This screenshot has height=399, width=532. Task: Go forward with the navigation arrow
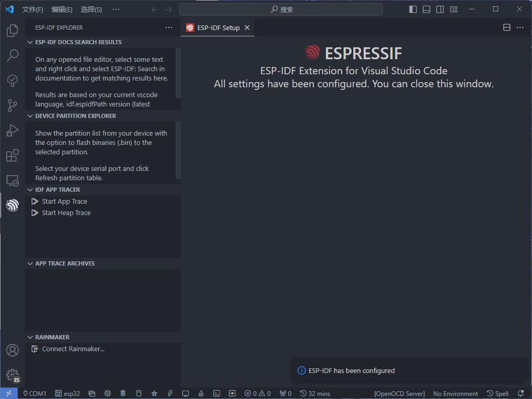coord(169,9)
